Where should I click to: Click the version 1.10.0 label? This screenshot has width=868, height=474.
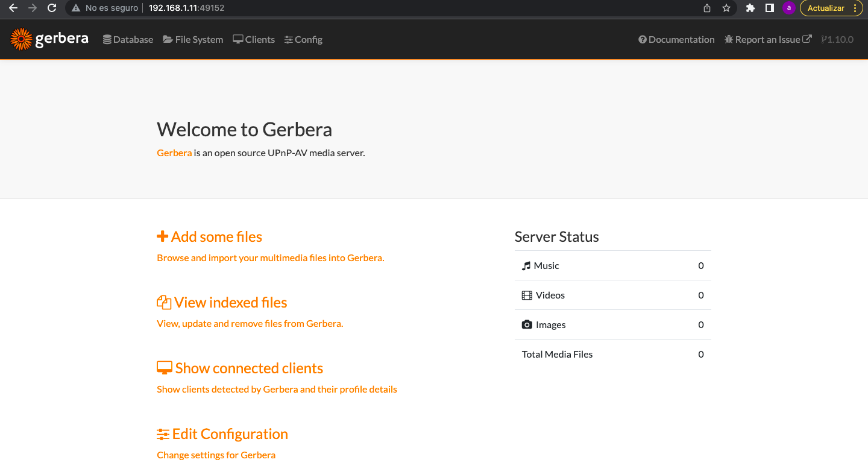pos(837,40)
